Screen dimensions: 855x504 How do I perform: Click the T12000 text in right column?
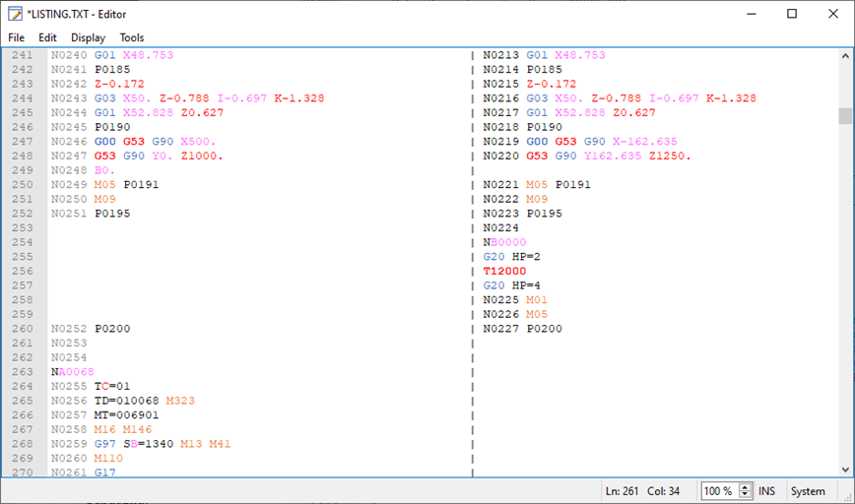tap(504, 271)
